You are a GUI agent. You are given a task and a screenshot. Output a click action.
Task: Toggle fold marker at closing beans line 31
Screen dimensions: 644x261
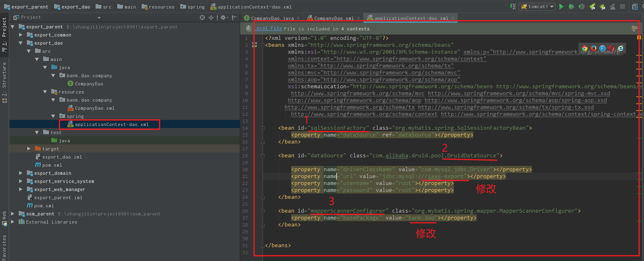(263, 246)
